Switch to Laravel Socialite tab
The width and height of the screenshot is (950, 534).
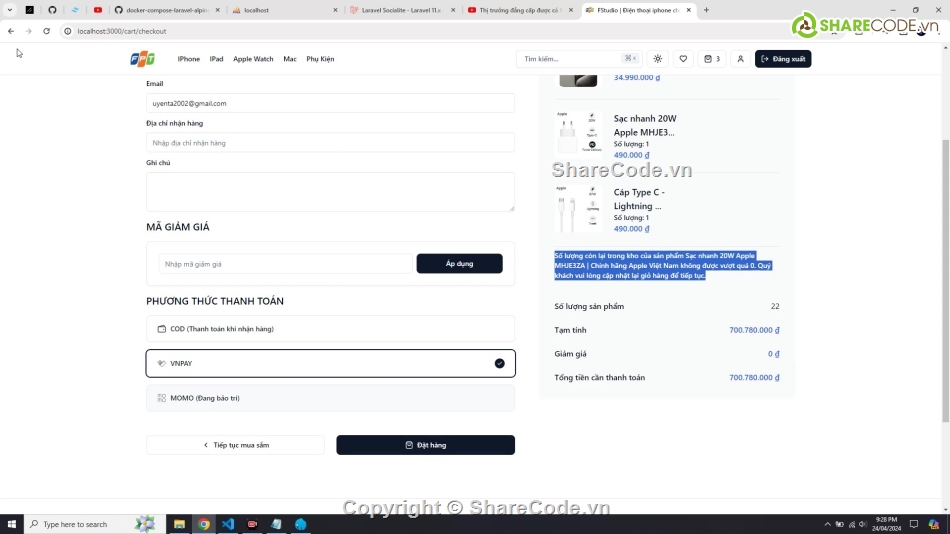click(x=402, y=10)
